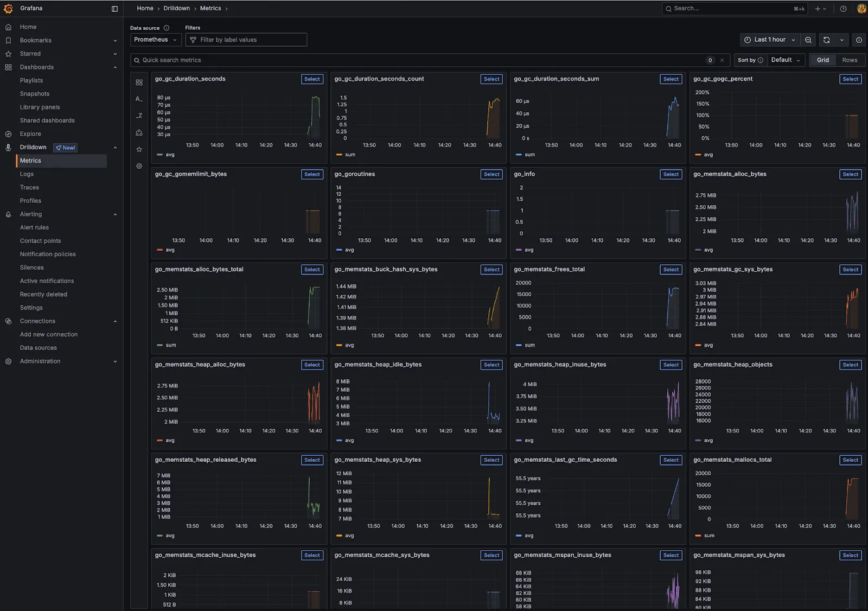The height and width of the screenshot is (611, 868).
Task: Open the Last 1 hour time picker
Action: coord(769,40)
